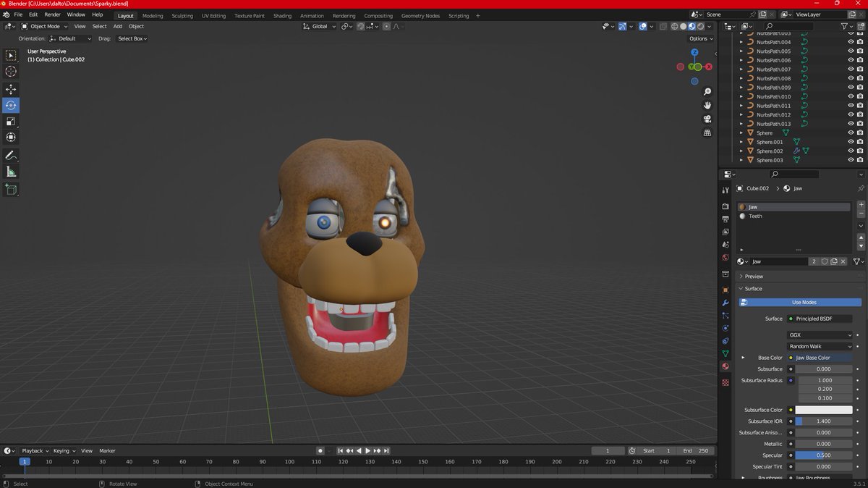Disable NurbsPath.011 in renders

860,106
